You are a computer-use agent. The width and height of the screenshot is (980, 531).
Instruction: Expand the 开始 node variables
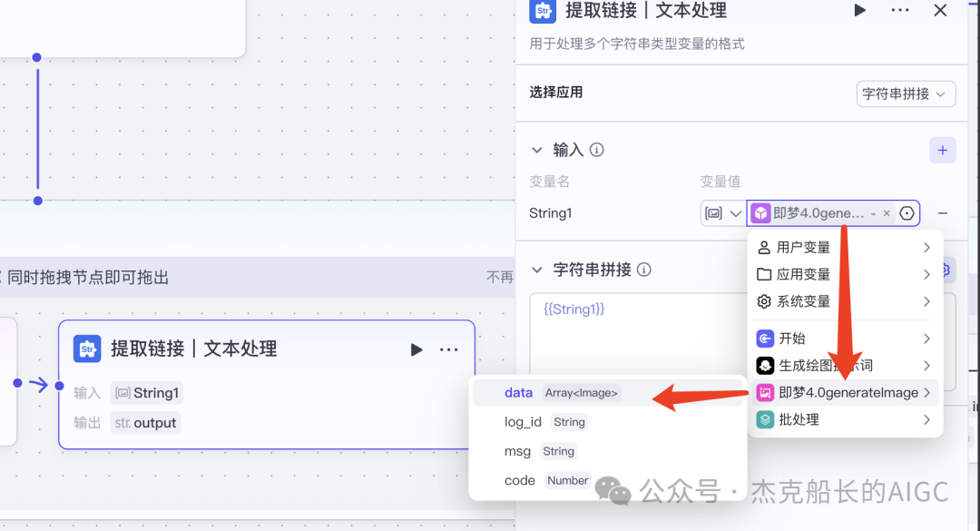point(845,339)
